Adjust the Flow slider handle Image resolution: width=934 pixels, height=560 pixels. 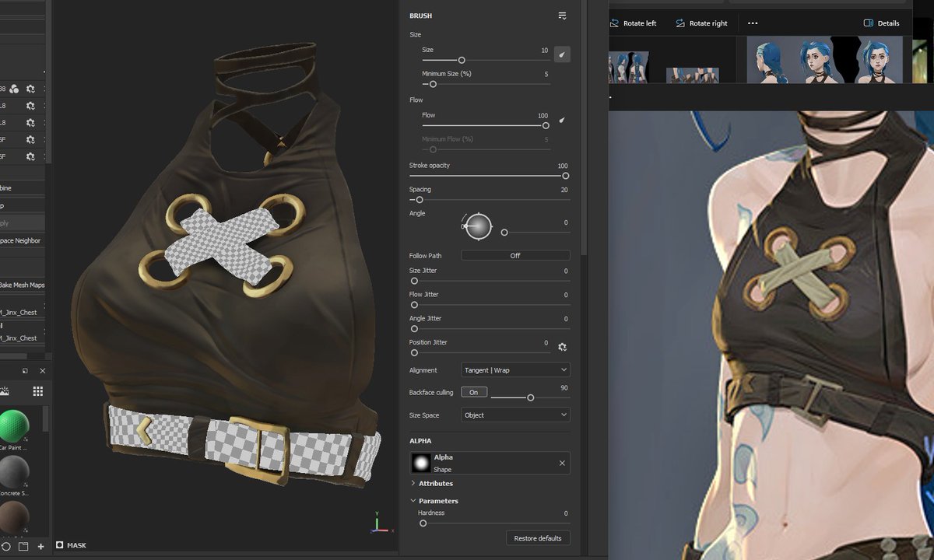click(x=546, y=125)
